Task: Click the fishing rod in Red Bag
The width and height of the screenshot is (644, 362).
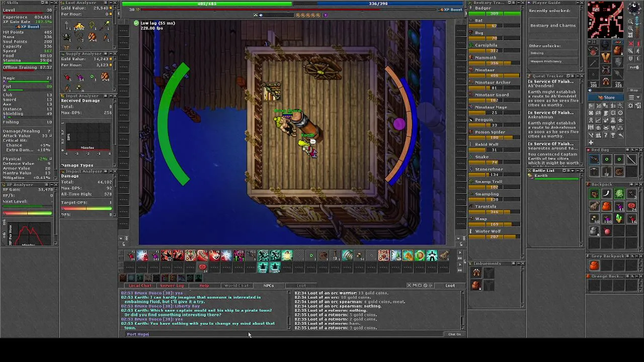Action: (632, 159)
